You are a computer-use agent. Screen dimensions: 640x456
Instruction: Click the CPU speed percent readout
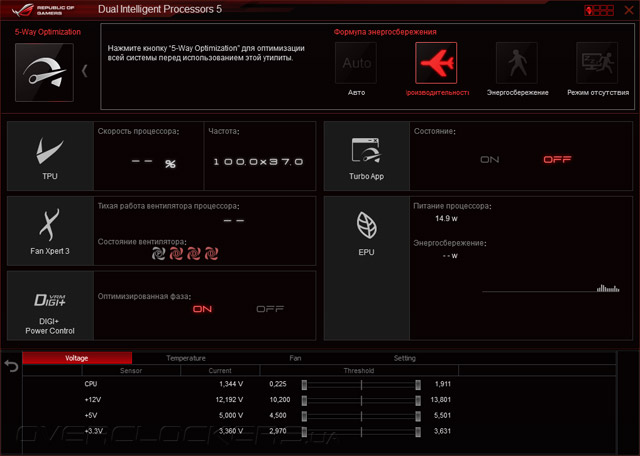154,163
